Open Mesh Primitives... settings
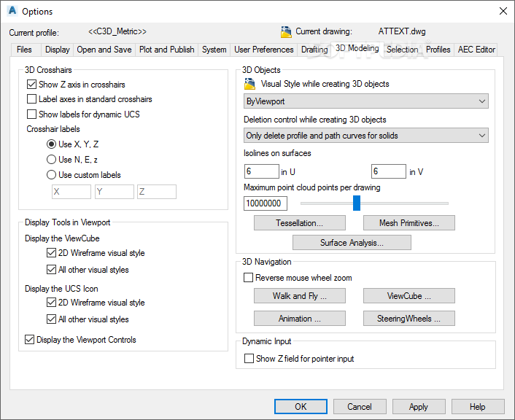 click(x=409, y=223)
